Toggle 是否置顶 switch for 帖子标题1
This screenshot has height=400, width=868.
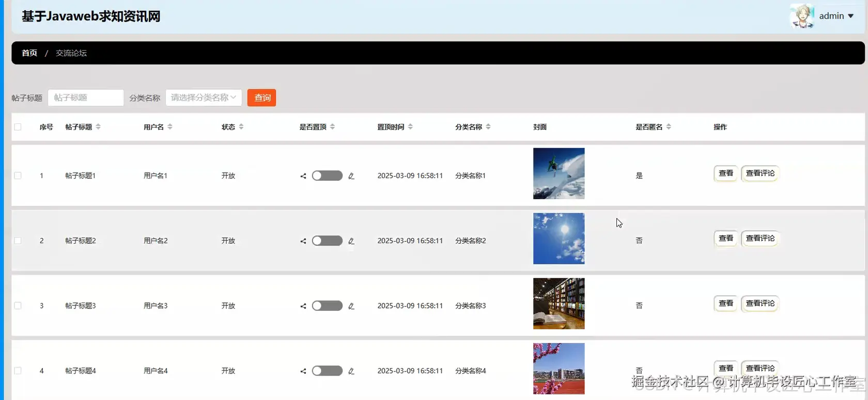point(327,175)
